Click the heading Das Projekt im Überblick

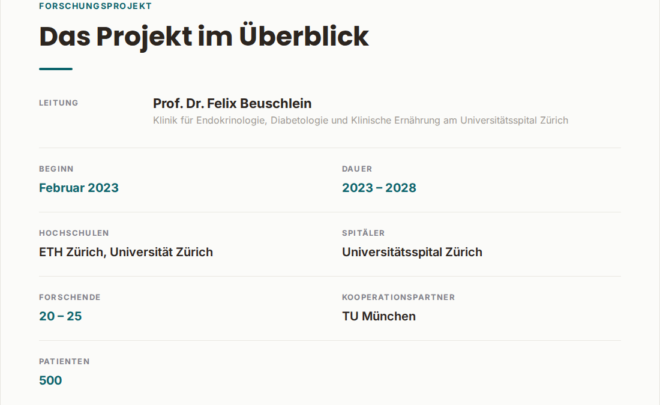click(204, 37)
